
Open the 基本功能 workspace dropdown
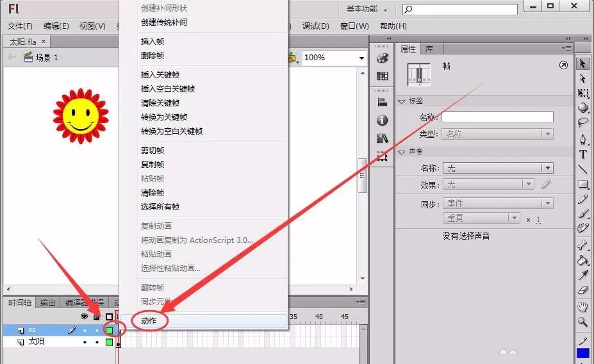[367, 9]
